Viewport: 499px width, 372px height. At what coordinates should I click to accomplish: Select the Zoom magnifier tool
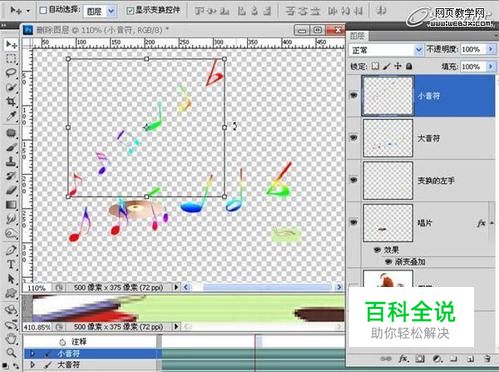(11, 352)
